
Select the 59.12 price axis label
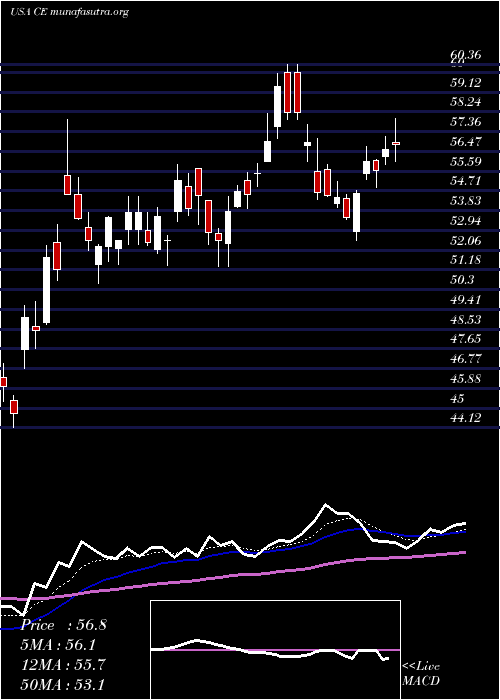[466, 83]
